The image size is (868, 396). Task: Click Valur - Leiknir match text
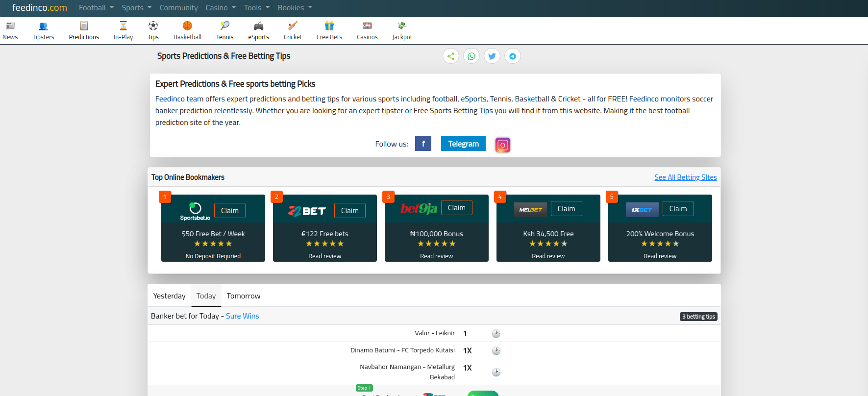[435, 333]
